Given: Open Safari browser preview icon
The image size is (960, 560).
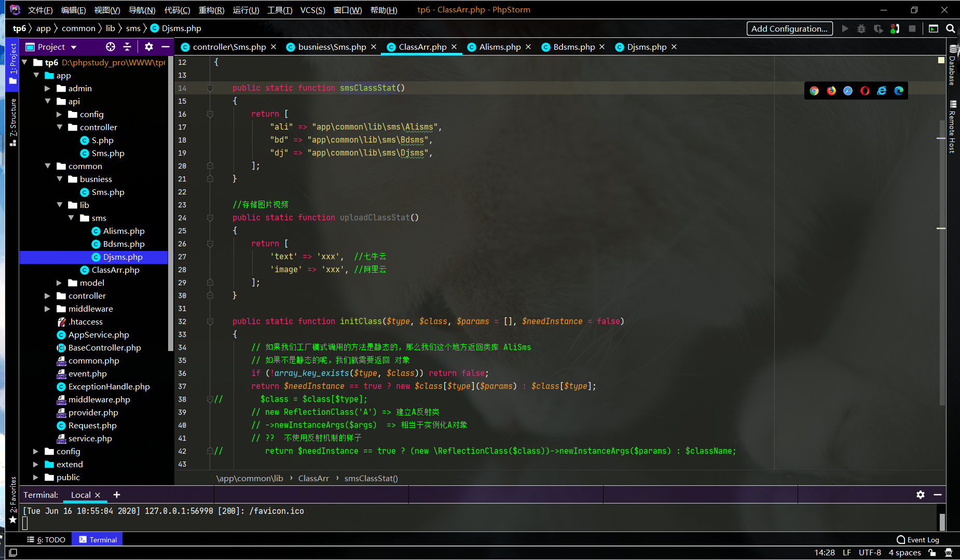Looking at the screenshot, I should [x=848, y=91].
